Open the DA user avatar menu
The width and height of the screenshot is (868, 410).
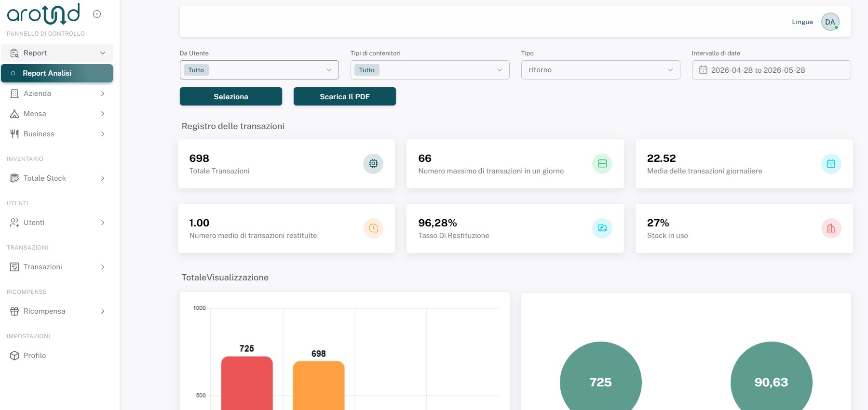[x=830, y=22]
